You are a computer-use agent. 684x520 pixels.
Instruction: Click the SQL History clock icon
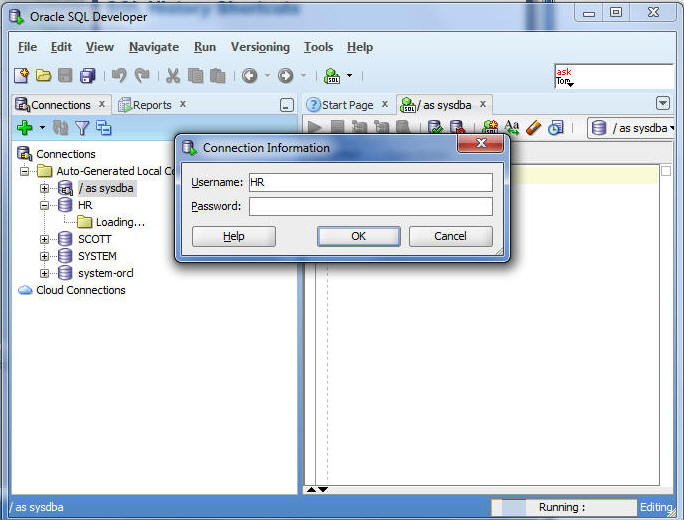[555, 128]
